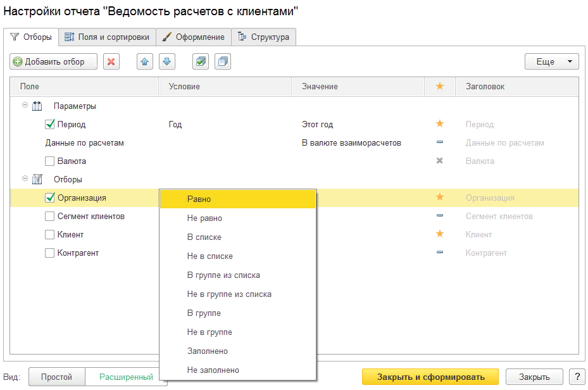The image size is (588, 390).
Task: Switch to the Оформление tab
Action: pyautogui.click(x=193, y=37)
